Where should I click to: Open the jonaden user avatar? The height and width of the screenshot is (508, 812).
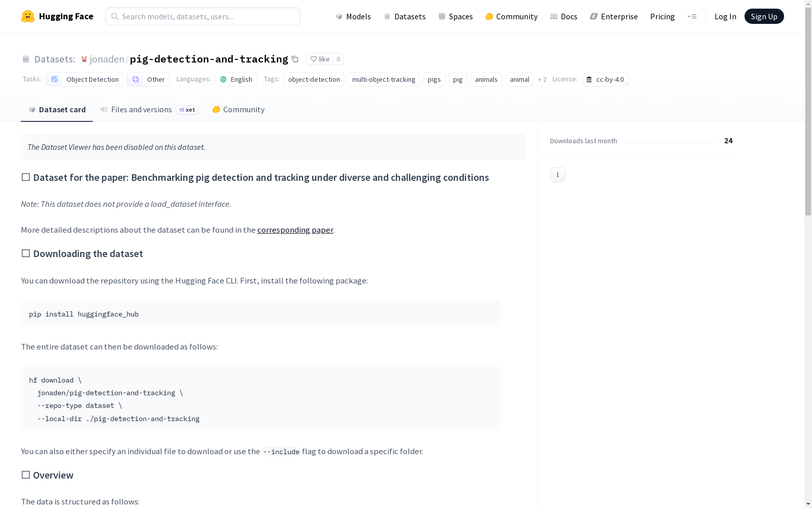pyautogui.click(x=84, y=59)
